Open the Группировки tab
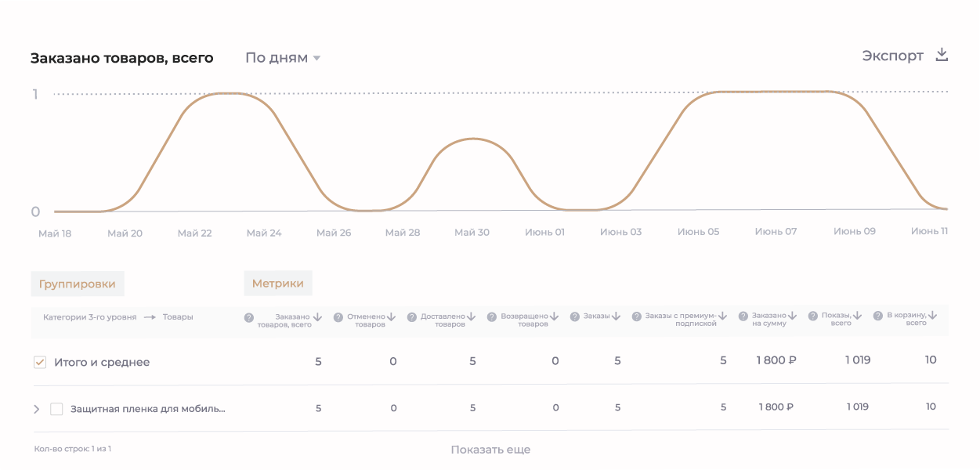Screen dimensions: 980x470 pos(78,284)
